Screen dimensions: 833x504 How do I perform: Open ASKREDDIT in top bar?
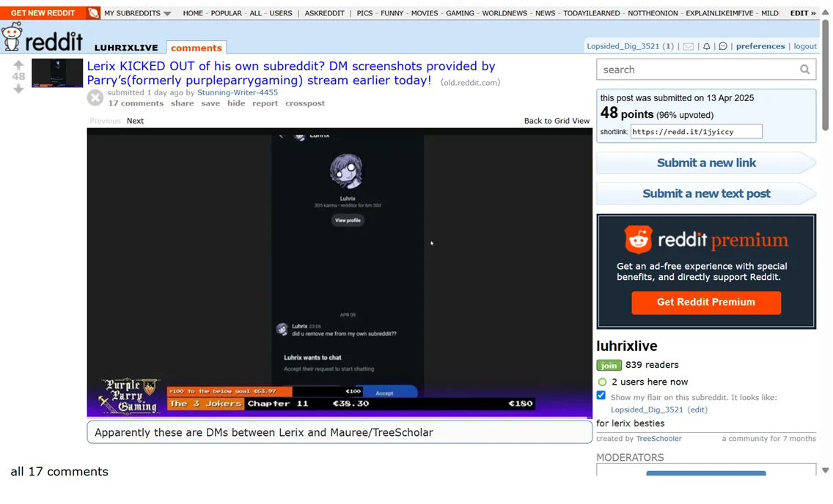click(x=324, y=13)
